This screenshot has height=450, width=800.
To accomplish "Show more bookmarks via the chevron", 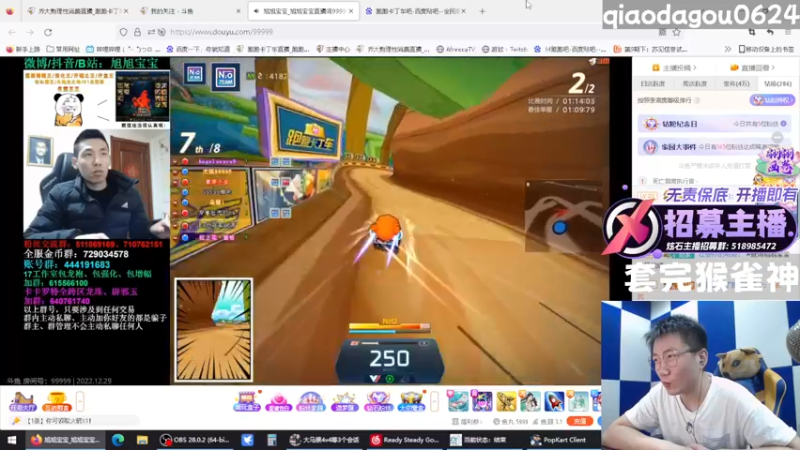I will [x=728, y=49].
